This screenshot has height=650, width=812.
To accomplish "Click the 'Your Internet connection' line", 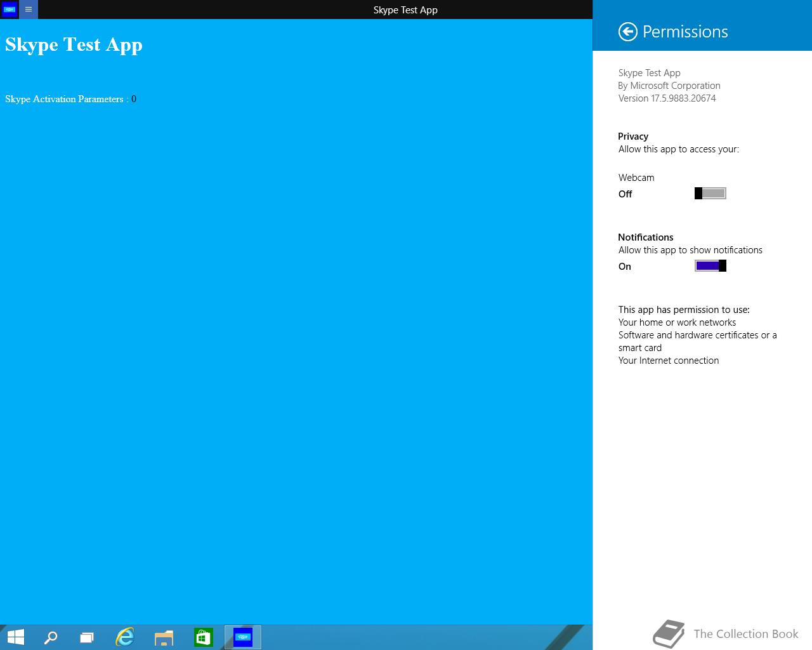I will (x=669, y=361).
